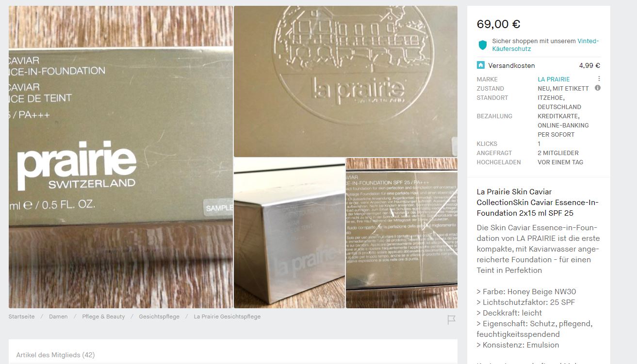Screen dimensions: 637x364
Task: Open the Damen breadcrumb
Action: [58, 317]
